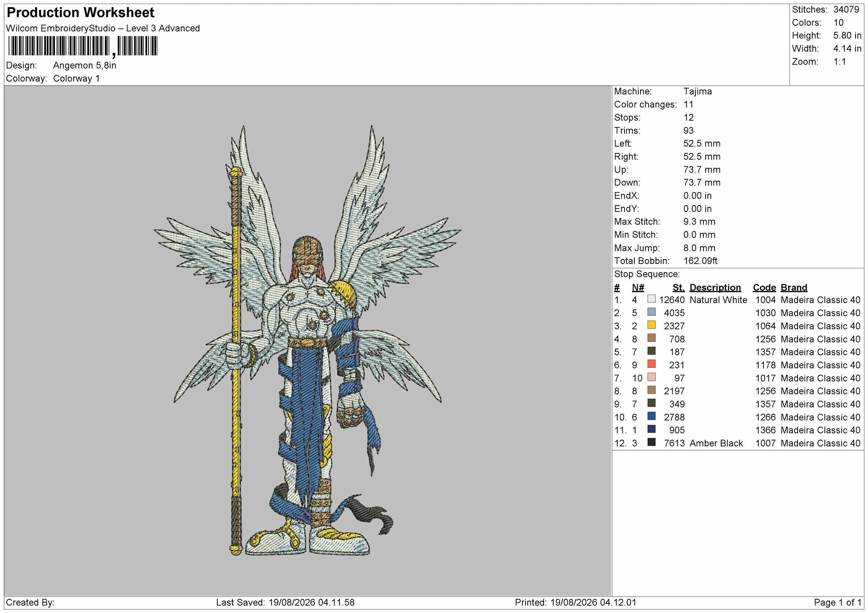Select stitch count "4035" in stop 2
The width and height of the screenshot is (868, 613).
[x=674, y=313]
